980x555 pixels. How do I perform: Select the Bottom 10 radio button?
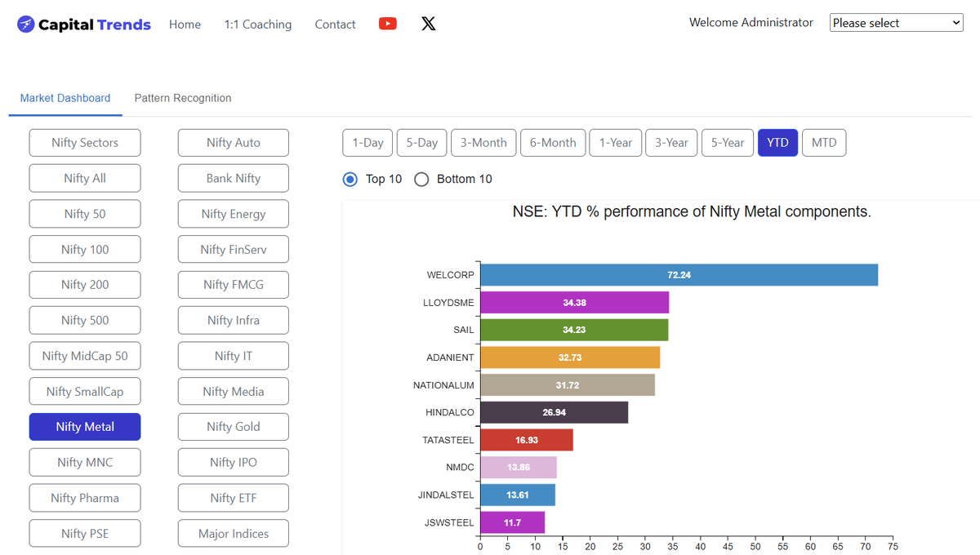point(421,179)
